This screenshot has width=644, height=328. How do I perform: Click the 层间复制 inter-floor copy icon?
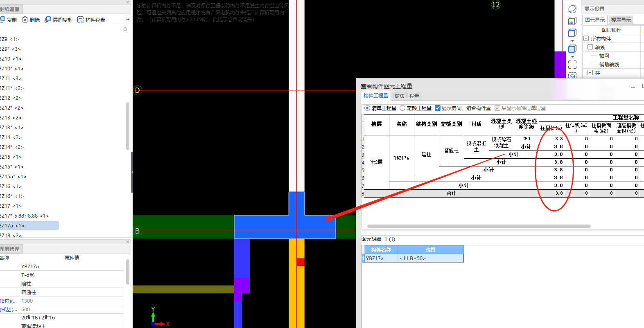point(47,20)
